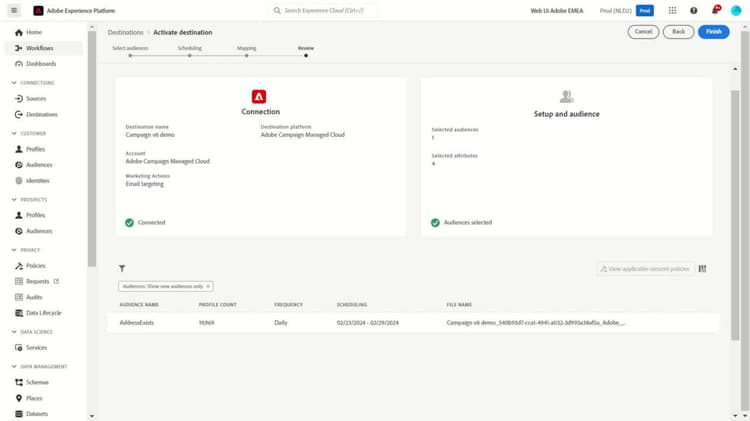Click View applicable consent policies

645,269
